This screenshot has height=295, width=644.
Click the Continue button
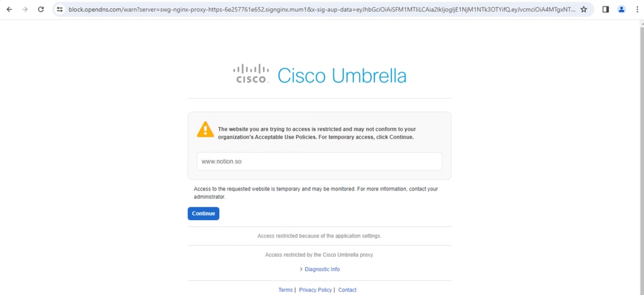pyautogui.click(x=203, y=213)
